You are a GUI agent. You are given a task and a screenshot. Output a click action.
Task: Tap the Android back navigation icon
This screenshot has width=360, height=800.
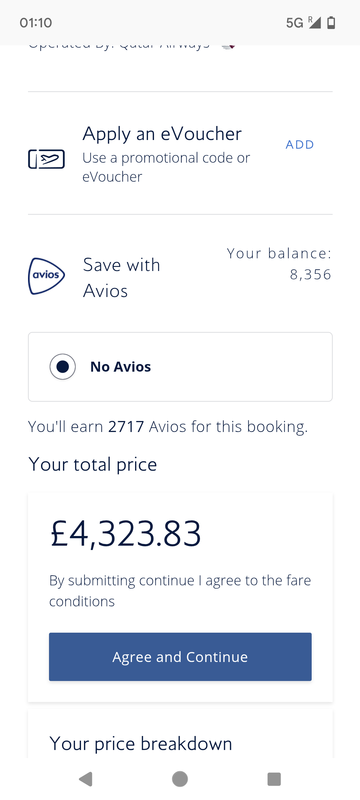(x=86, y=779)
